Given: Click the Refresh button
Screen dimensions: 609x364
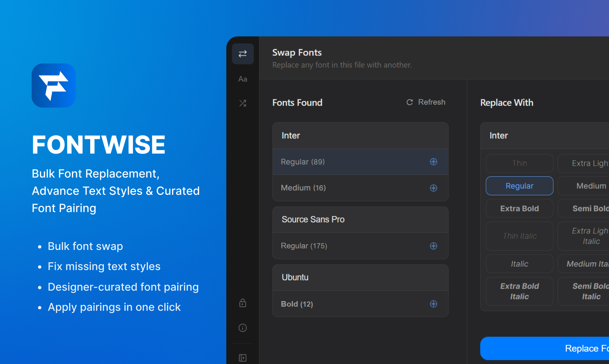Looking at the screenshot, I should point(426,102).
